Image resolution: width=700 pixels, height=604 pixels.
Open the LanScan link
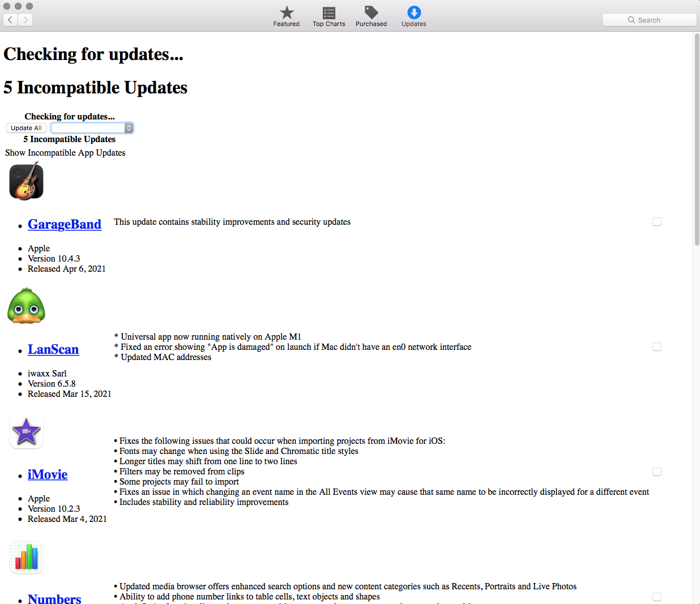pos(53,349)
